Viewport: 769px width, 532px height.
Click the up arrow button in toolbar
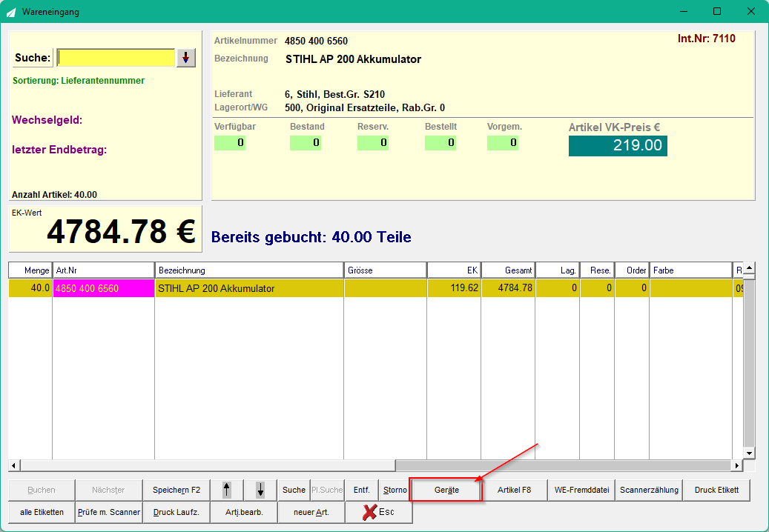tap(226, 490)
